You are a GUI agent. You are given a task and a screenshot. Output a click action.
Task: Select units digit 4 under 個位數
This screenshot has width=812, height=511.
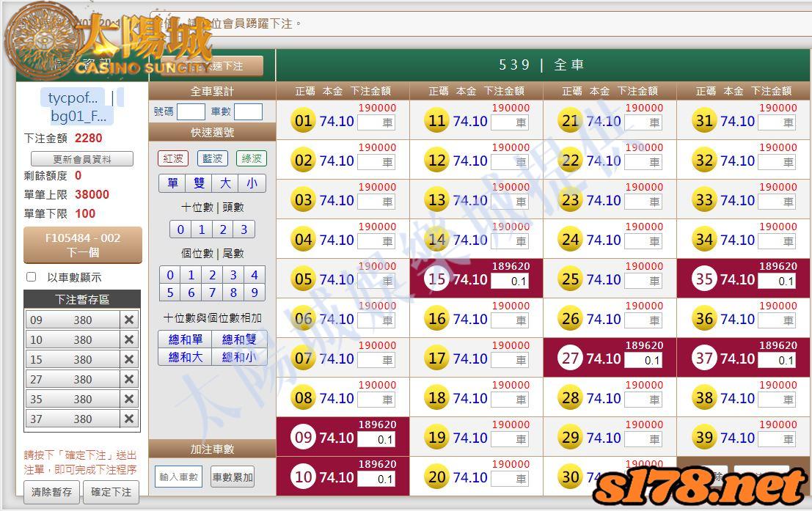click(x=255, y=275)
